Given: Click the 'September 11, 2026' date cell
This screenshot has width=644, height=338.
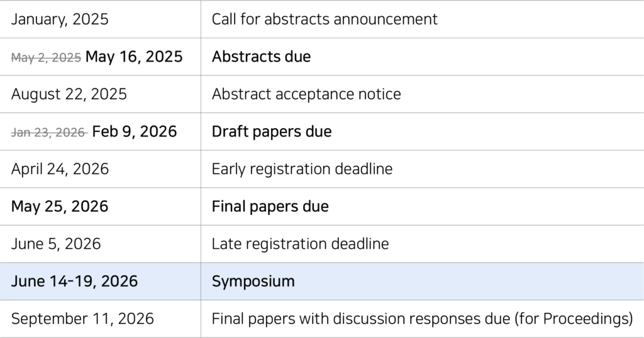Looking at the screenshot, I should (x=82, y=319).
